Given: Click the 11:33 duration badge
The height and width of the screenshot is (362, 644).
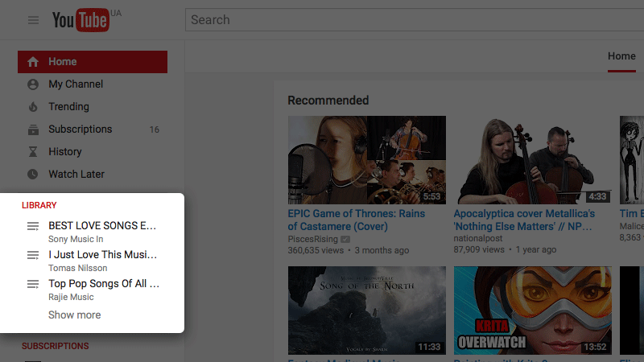Looking at the screenshot, I should click(429, 348).
